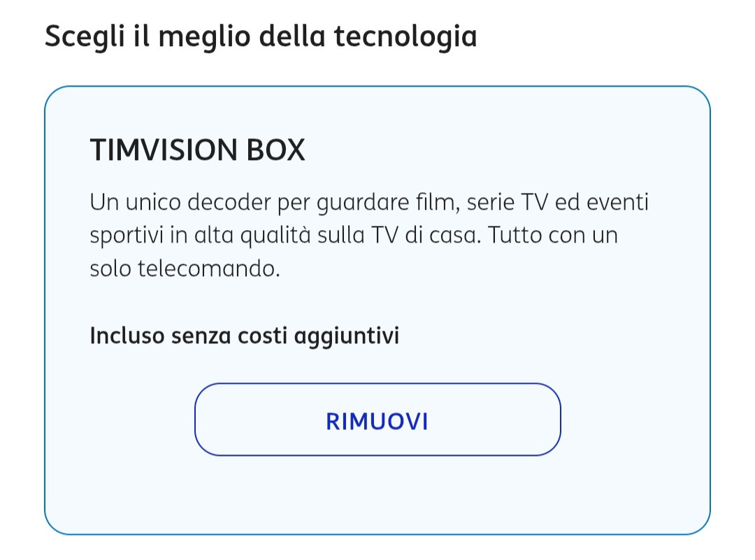
Task: Click the empty area below RIMUOVI button
Action: (377, 495)
